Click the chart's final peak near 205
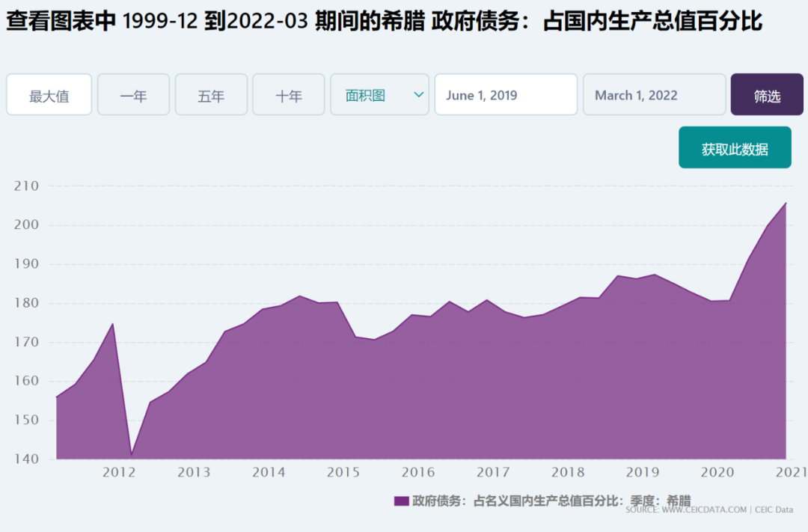808x532 pixels. (x=786, y=203)
